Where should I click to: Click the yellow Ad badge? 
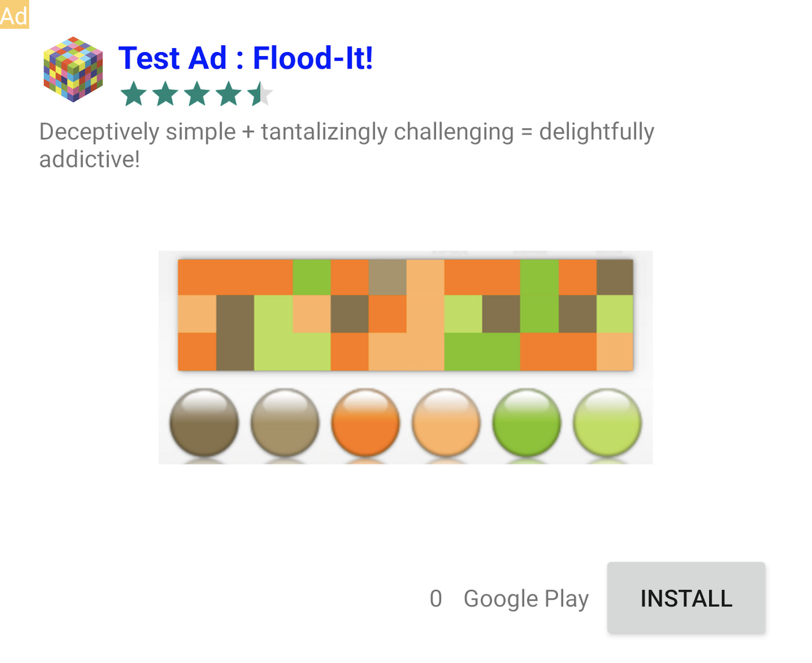(14, 14)
